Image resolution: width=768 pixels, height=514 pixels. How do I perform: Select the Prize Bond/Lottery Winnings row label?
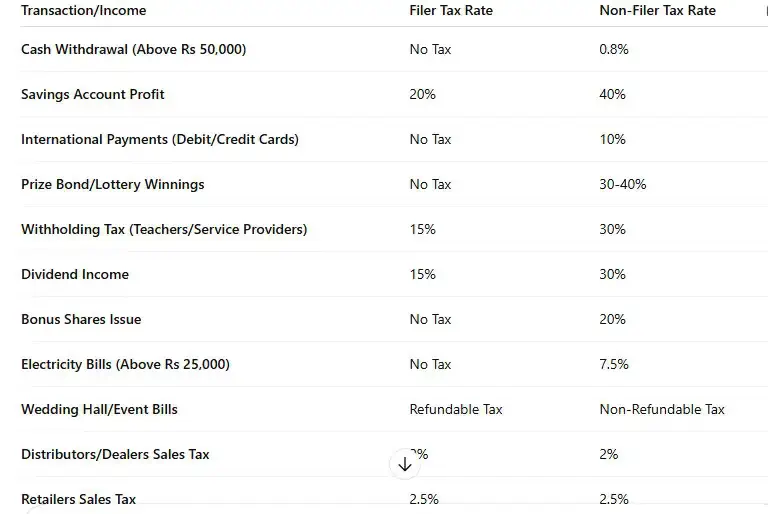tap(112, 184)
